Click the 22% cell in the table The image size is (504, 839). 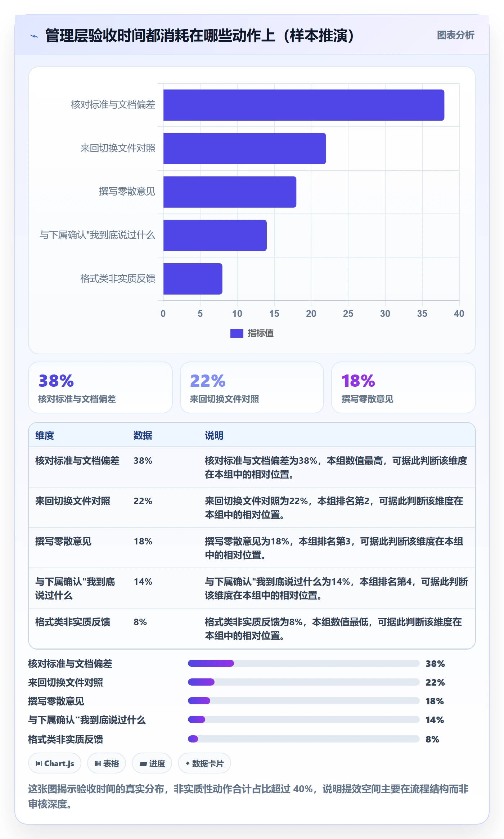click(x=143, y=501)
